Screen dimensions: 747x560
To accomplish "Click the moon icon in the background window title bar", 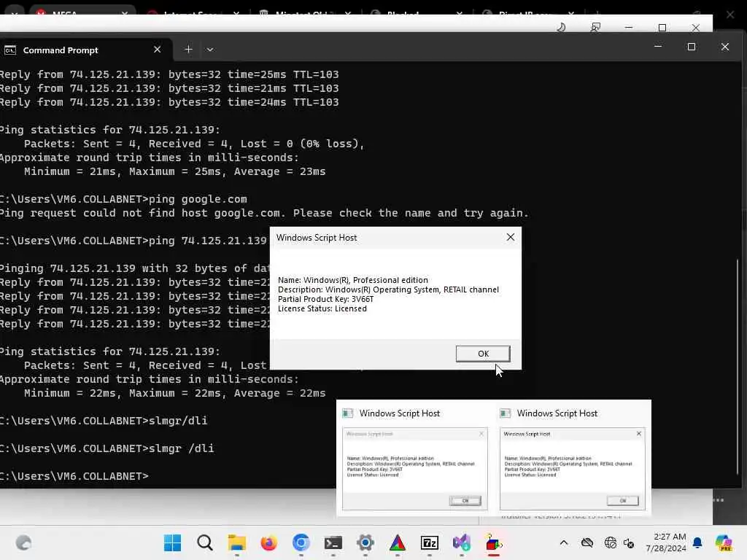I will (561, 27).
